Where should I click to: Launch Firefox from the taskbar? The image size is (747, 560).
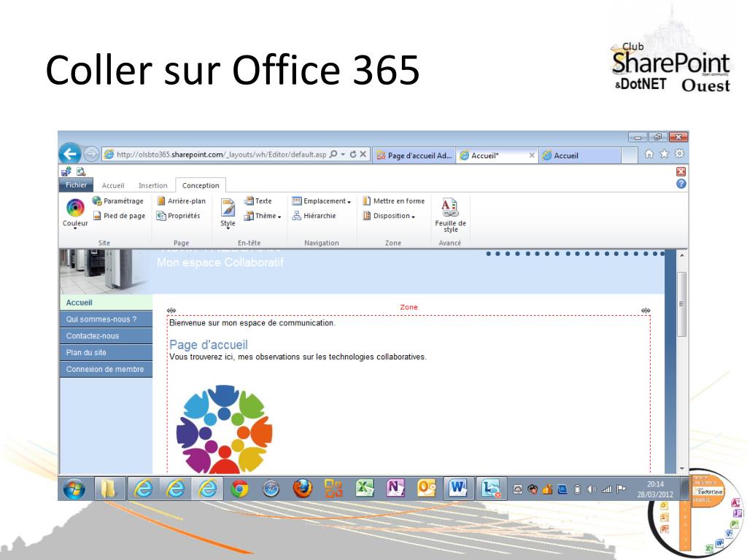[x=302, y=489]
